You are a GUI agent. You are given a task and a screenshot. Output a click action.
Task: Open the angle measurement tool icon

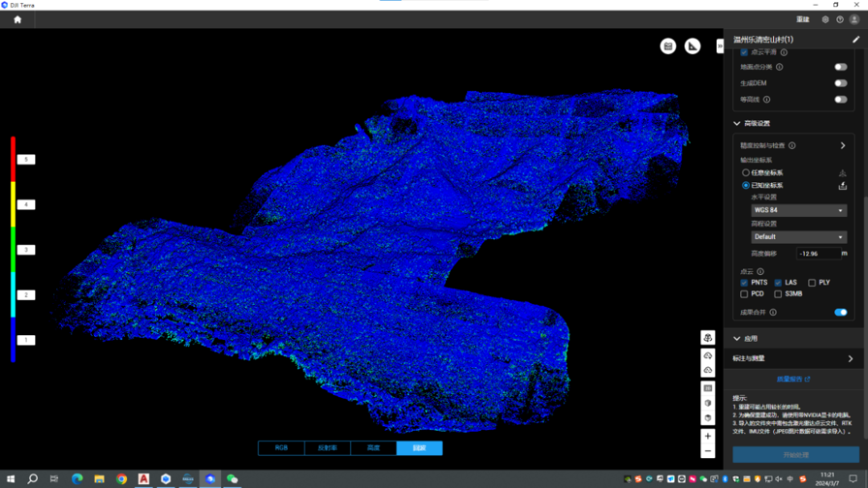point(693,46)
